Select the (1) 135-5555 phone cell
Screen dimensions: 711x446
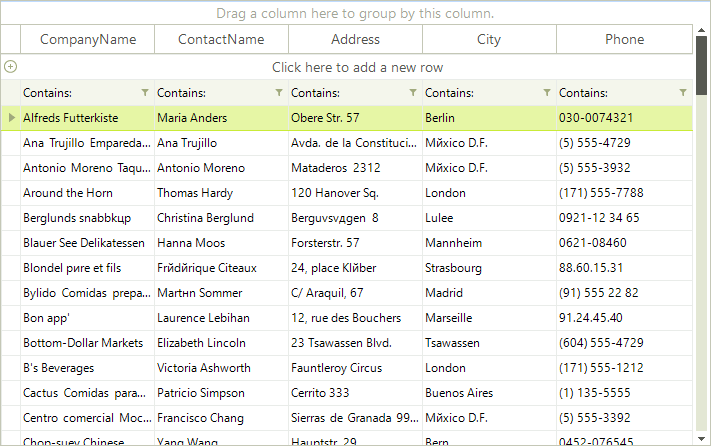(624, 393)
